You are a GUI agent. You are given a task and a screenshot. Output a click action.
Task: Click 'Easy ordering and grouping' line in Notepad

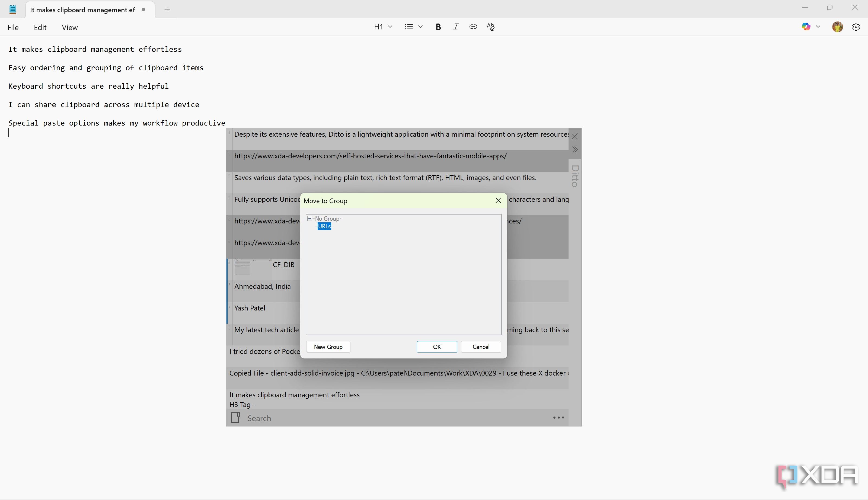coord(106,68)
